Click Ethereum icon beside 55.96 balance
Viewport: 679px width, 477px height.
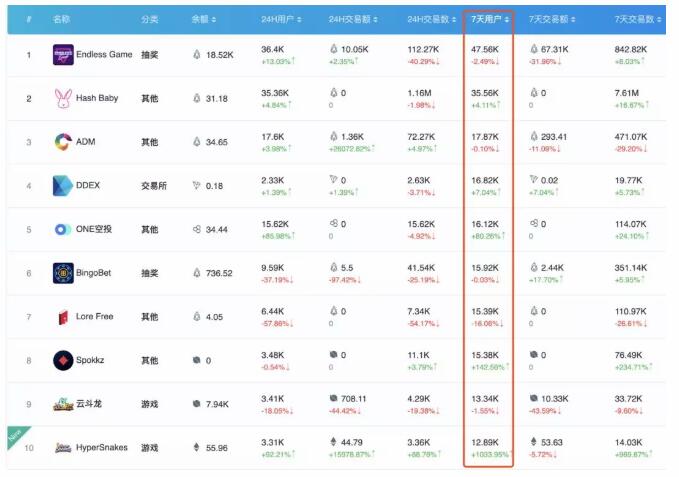pos(197,447)
